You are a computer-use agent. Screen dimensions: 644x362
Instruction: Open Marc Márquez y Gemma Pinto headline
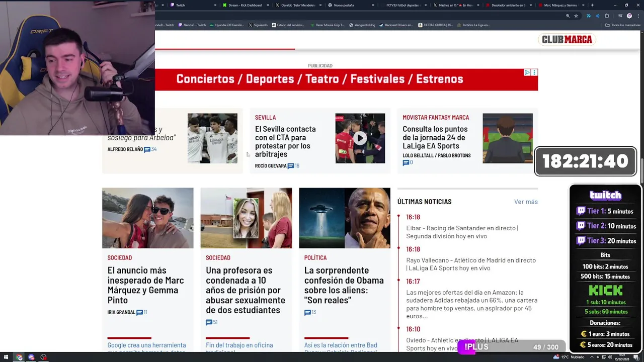145,285
